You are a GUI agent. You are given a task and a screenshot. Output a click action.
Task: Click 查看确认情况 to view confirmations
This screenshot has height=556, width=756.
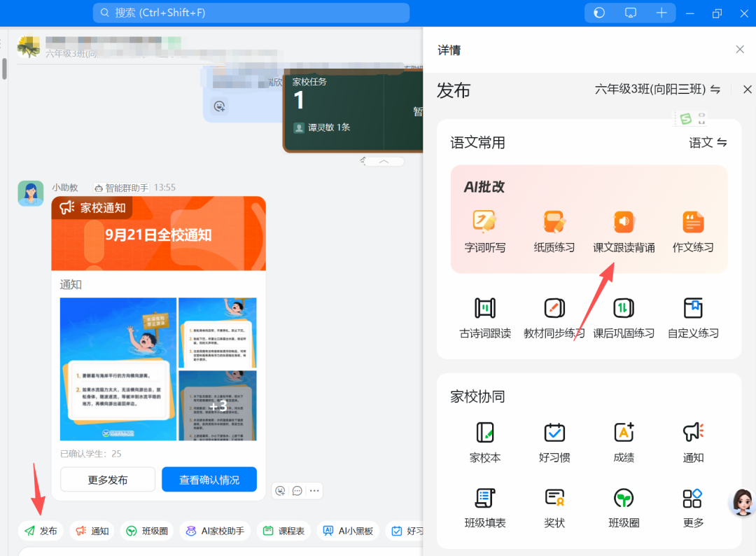[209, 479]
